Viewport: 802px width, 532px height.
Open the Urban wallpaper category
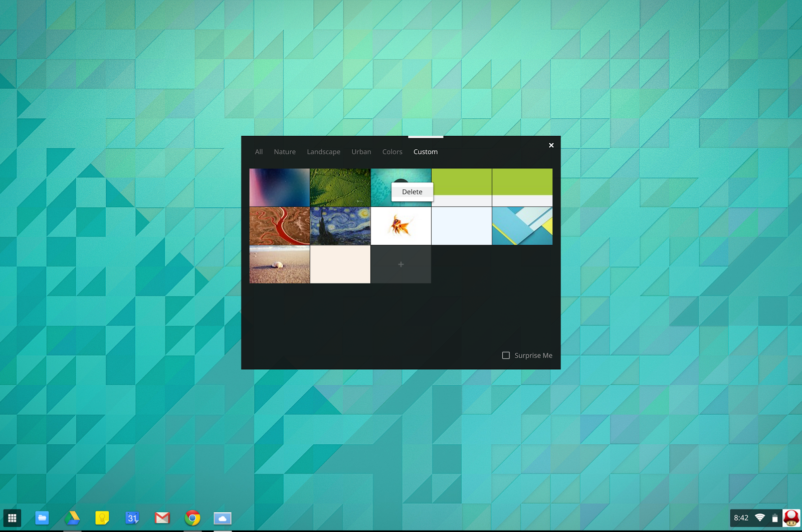(x=361, y=152)
